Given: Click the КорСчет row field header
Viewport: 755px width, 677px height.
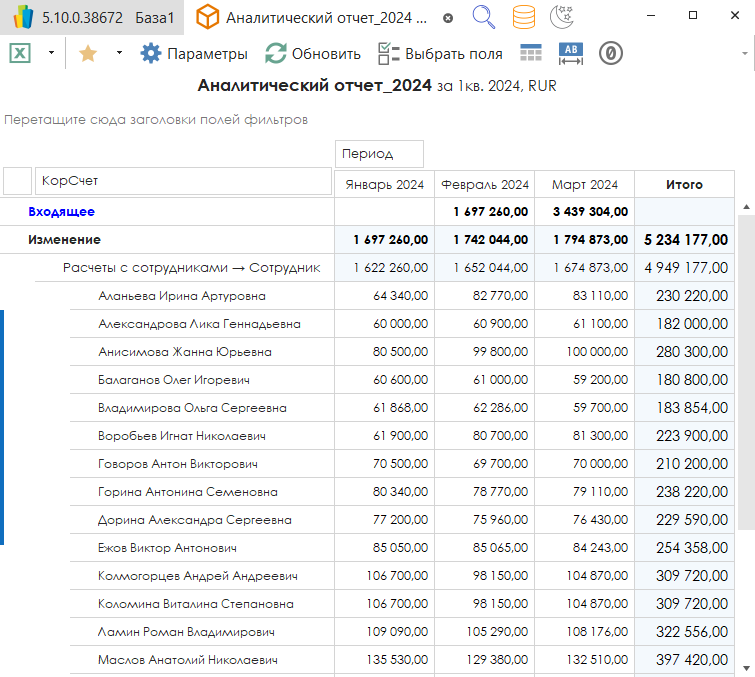Looking at the screenshot, I should 183,181.
